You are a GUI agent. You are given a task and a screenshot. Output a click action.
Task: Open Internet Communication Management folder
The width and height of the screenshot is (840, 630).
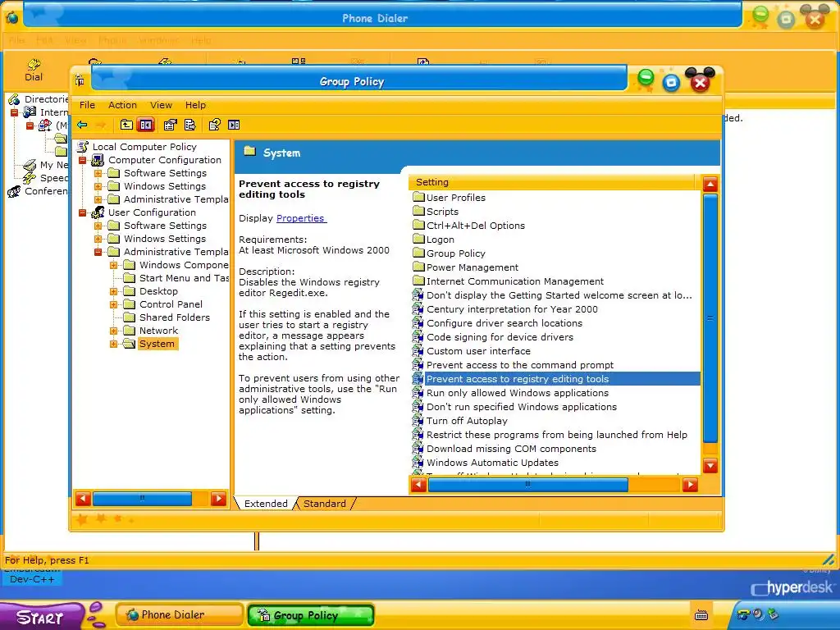514,281
